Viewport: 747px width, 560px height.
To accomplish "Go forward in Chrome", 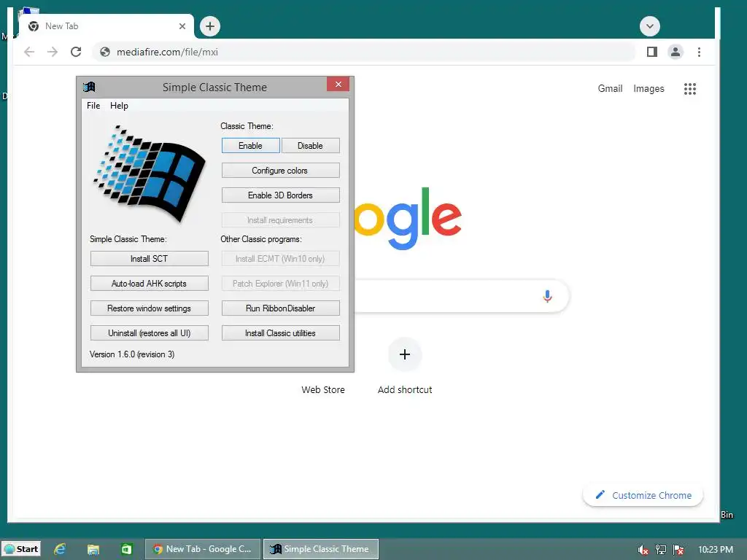I will [53, 52].
